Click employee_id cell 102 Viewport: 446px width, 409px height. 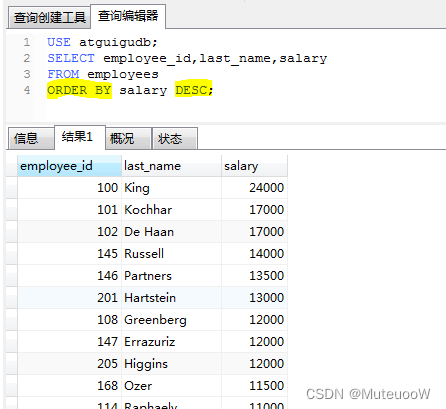69,232
